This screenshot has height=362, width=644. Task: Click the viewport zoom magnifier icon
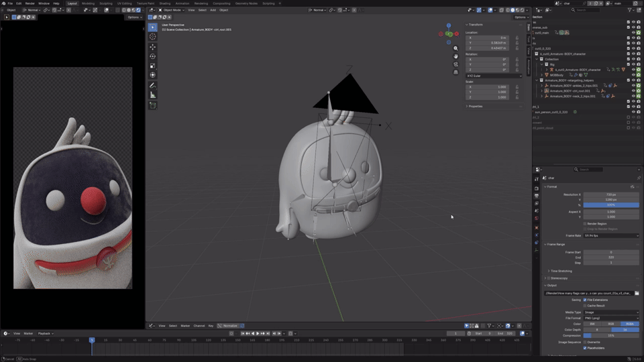[455, 48]
